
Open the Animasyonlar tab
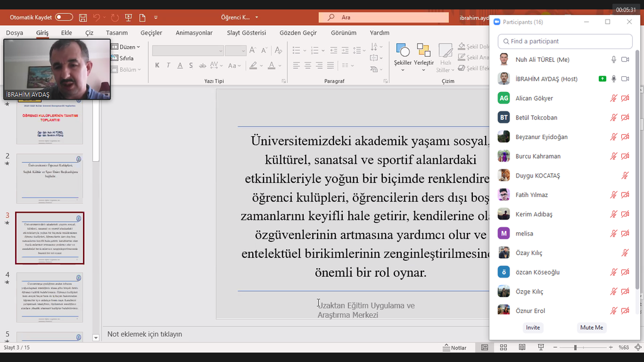pyautogui.click(x=194, y=33)
